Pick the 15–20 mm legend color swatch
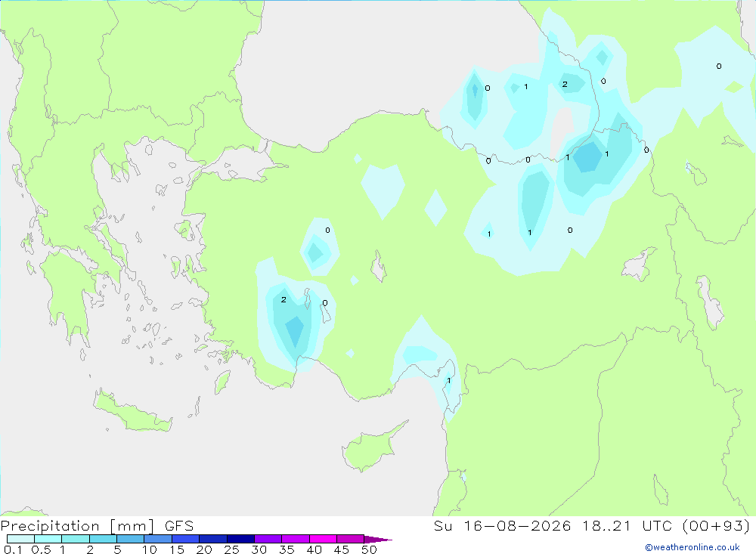This screenshot has height=554, width=756. click(x=186, y=539)
